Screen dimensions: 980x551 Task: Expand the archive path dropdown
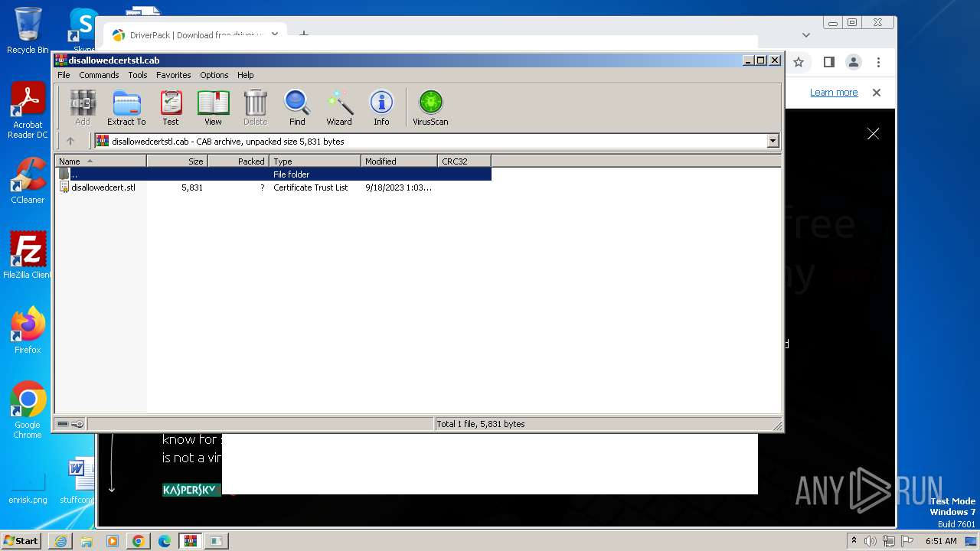[x=773, y=141]
